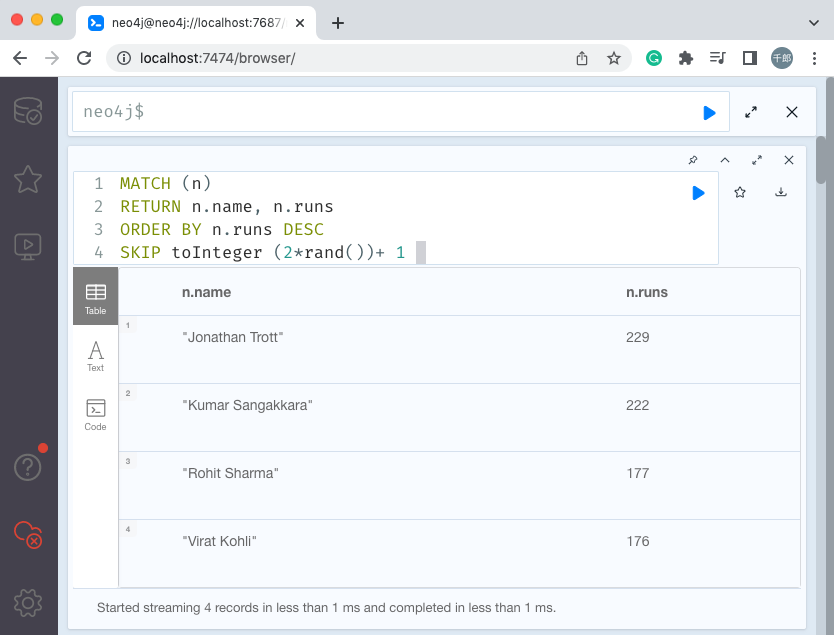This screenshot has width=834, height=635.
Task: Select the runs value 176
Action: click(x=637, y=541)
